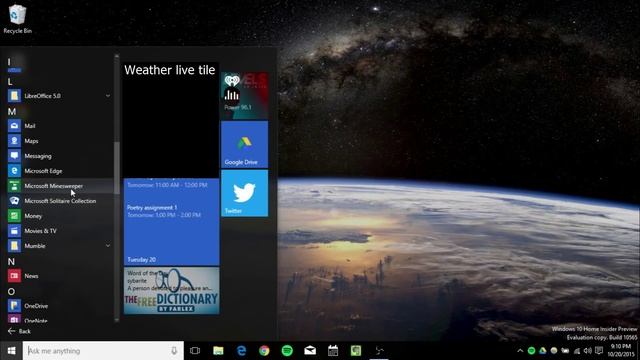Viewport: 640px width, 360px height.
Task: Open File Explorer from the taskbar
Action: click(218, 351)
